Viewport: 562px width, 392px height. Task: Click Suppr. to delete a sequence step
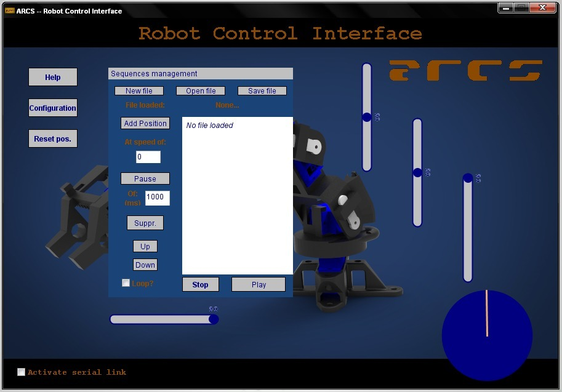click(x=145, y=222)
